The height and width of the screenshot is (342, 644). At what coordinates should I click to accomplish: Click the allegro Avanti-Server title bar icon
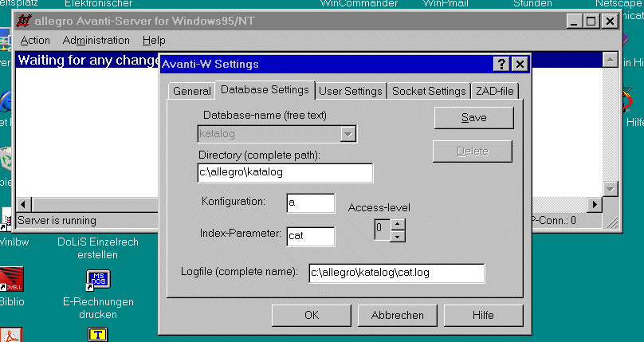point(24,21)
